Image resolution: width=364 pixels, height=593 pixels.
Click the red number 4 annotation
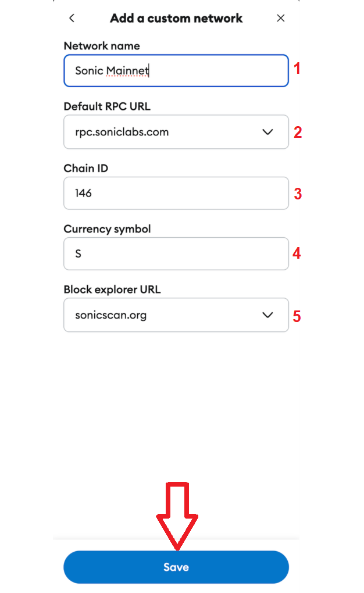click(297, 254)
